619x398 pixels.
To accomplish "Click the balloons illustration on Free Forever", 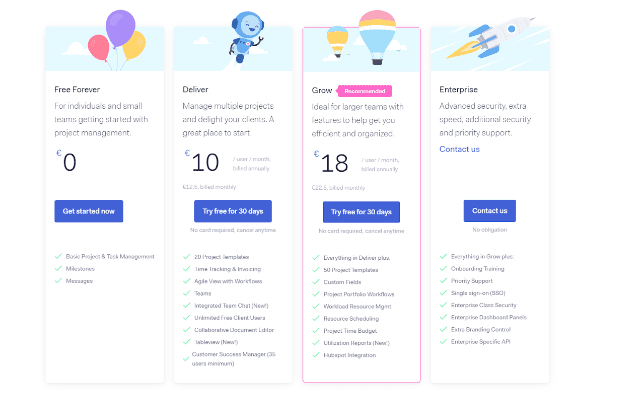I will 117,39.
